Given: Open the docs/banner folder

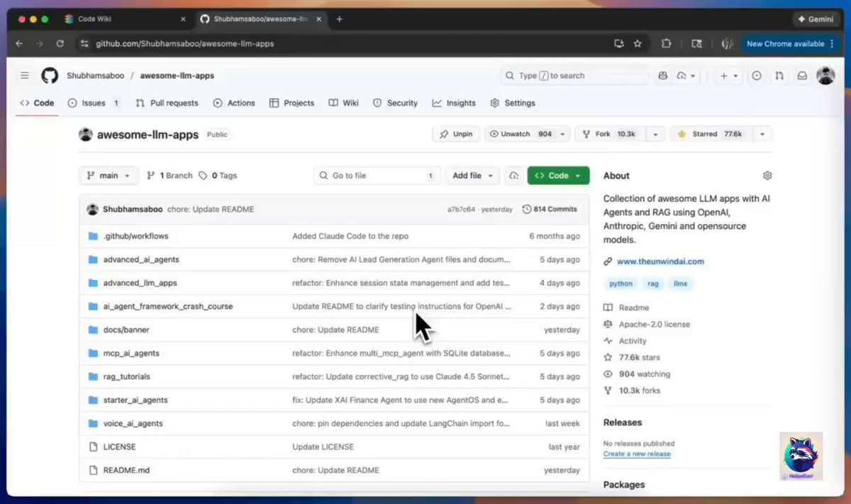Looking at the screenshot, I should pyautogui.click(x=126, y=330).
